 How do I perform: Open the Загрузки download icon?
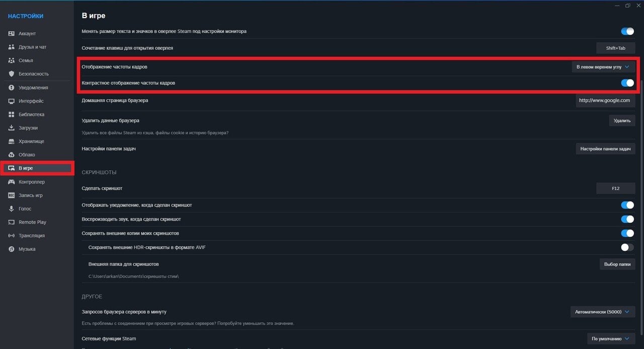point(11,128)
